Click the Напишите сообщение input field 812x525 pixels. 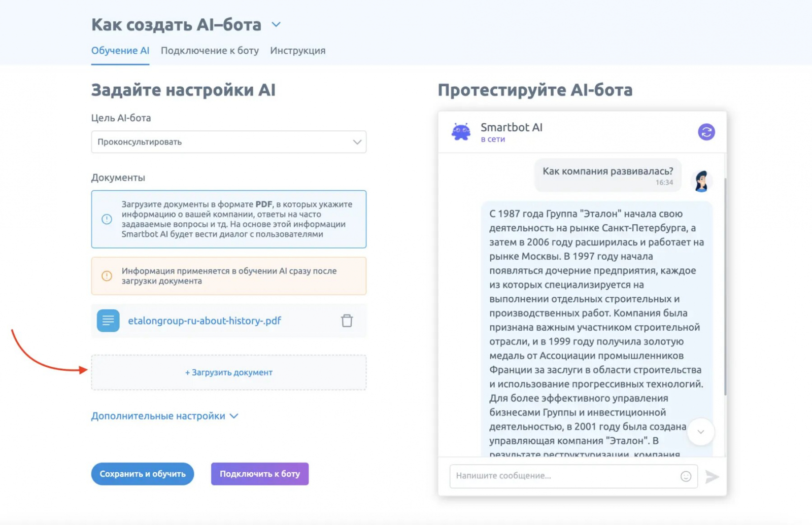coord(573,476)
